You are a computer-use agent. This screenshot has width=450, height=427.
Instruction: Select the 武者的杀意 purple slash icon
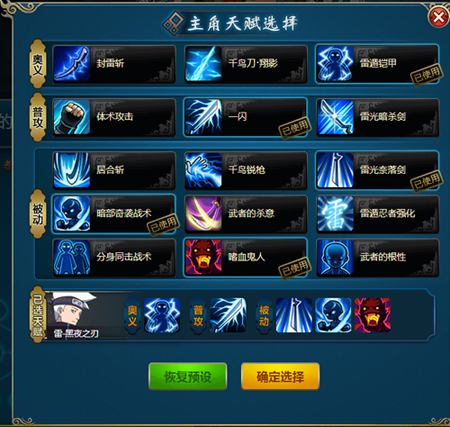click(x=203, y=213)
